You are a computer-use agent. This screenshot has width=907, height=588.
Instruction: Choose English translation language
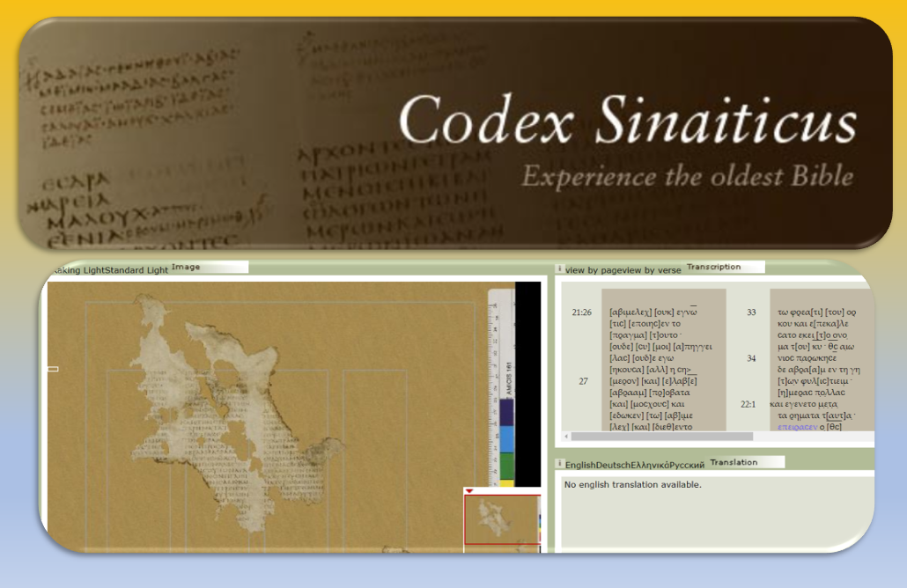click(x=580, y=465)
